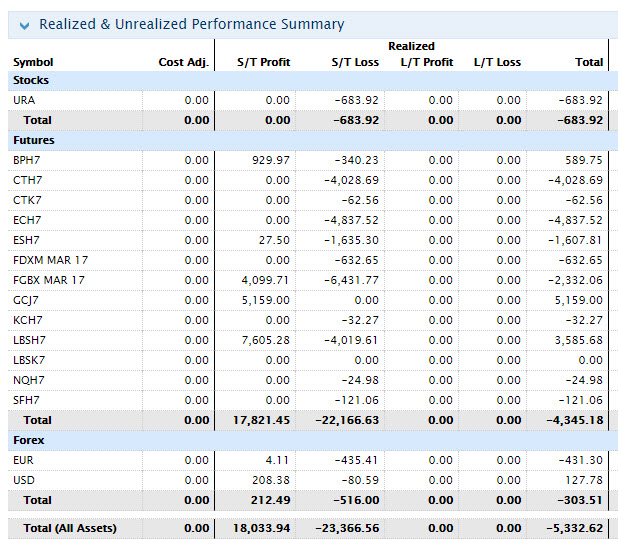Click the L/T Loss column header

coord(496,62)
